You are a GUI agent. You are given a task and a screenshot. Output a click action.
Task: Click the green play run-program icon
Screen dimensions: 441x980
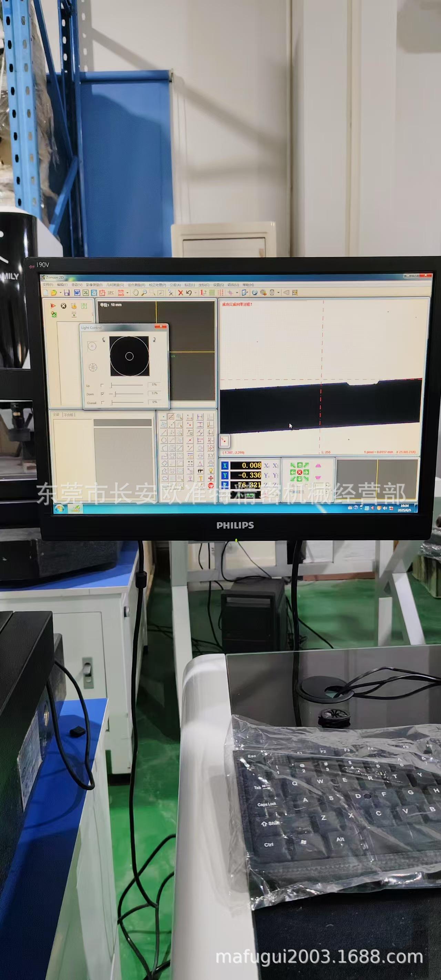pyautogui.click(x=53, y=306)
